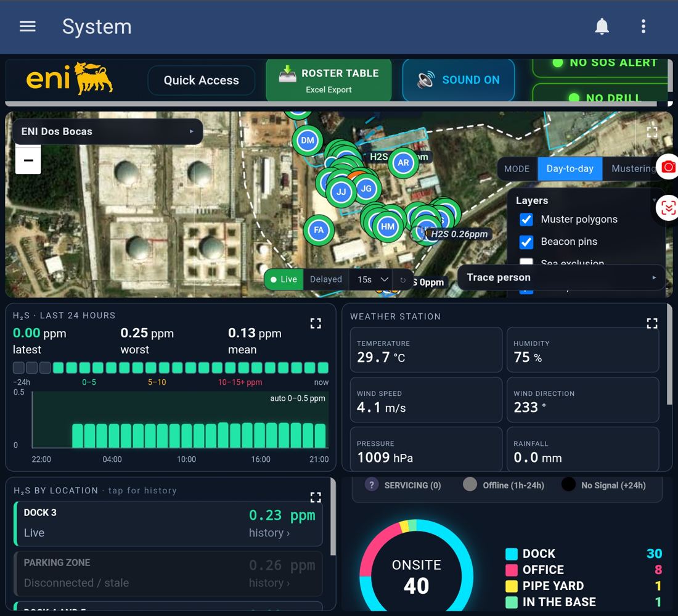This screenshot has height=616, width=678.
Task: Click the 0.25 ppm worst value
Action: pos(147,333)
